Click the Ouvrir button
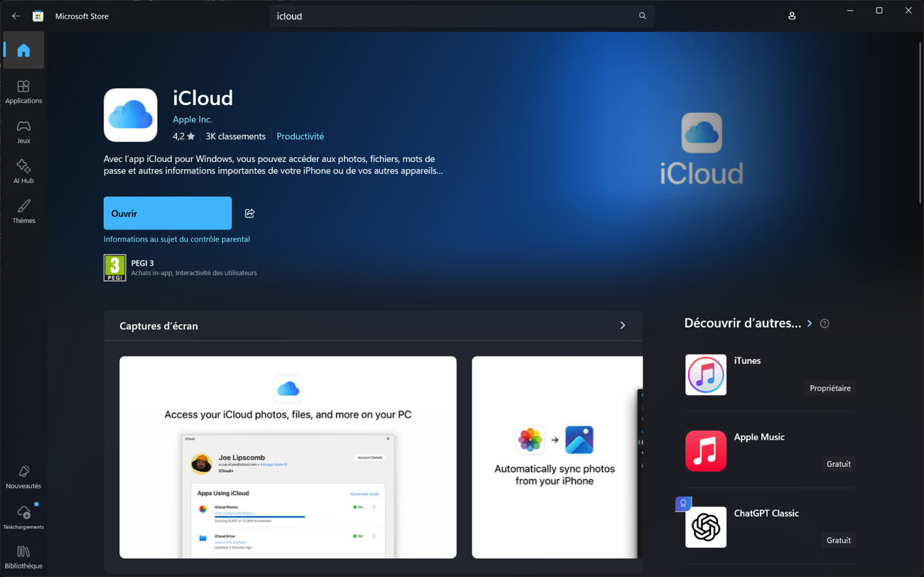 pyautogui.click(x=168, y=213)
